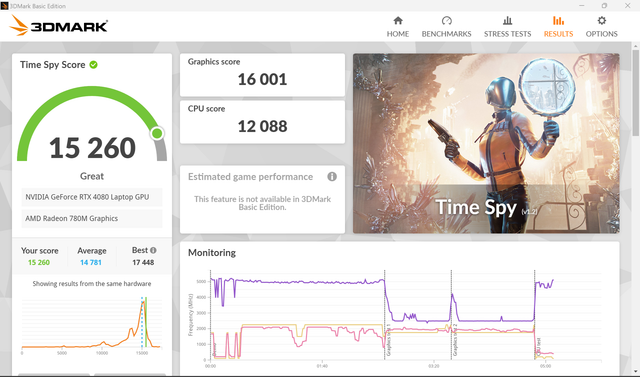Click the Time Spy score 15 260
The image size is (640, 377).
[92, 148]
